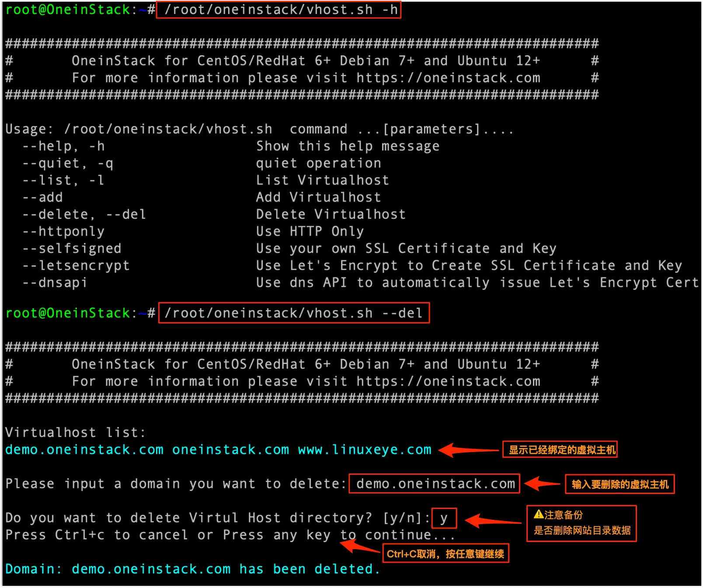Click the red arrow under 'to continue' text

pos(359,546)
